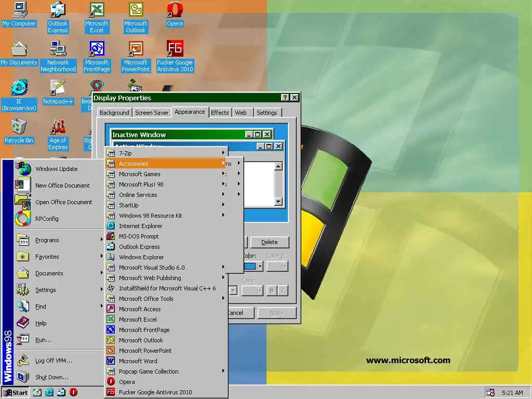Choose New Office Document in Start menu
The height and width of the screenshot is (399, 532).
tap(59, 185)
